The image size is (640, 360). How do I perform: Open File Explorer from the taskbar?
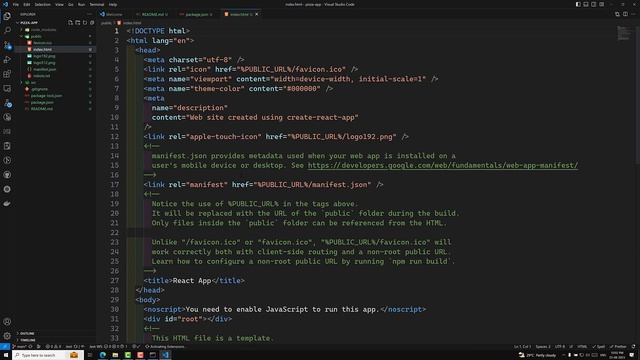[x=115, y=355]
